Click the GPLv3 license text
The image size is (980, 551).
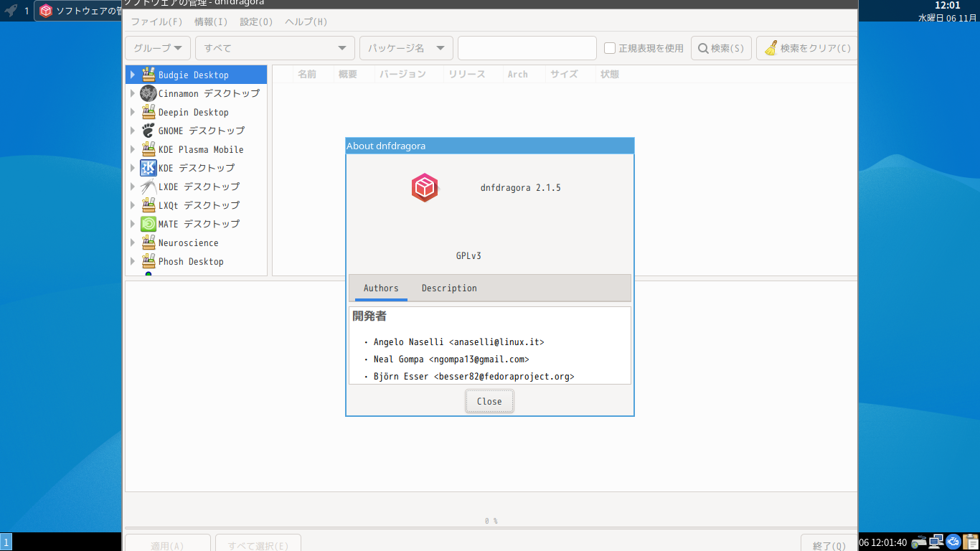pyautogui.click(x=468, y=255)
